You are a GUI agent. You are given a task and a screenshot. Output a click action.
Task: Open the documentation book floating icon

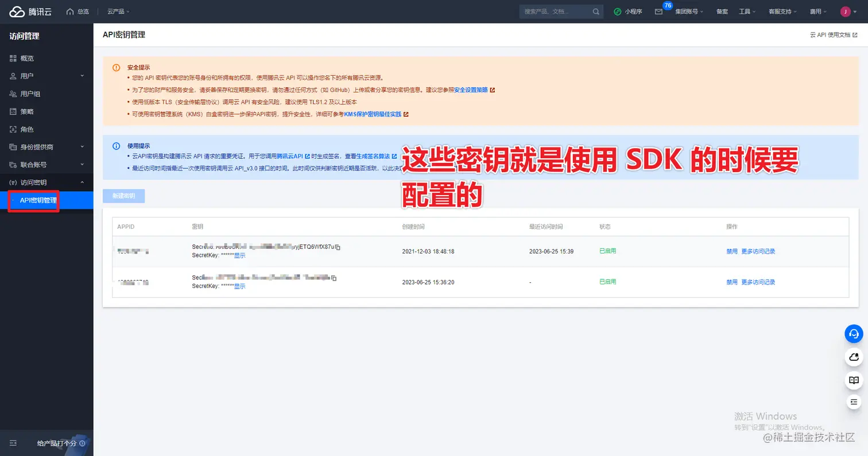click(x=854, y=380)
